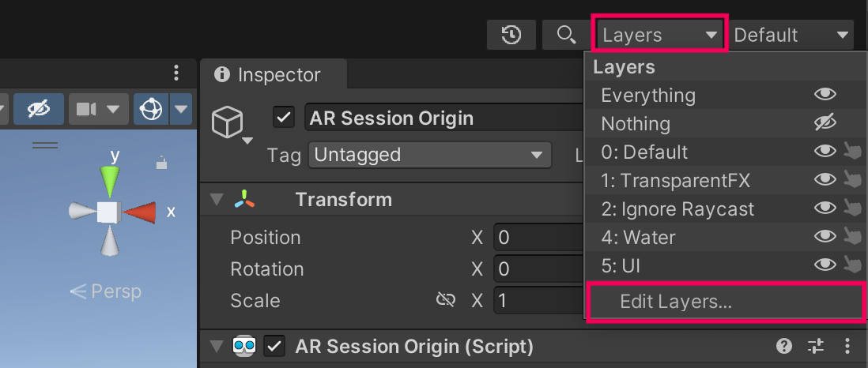Select Edit Layers... menu entry
The width and height of the screenshot is (868, 368).
click(675, 301)
